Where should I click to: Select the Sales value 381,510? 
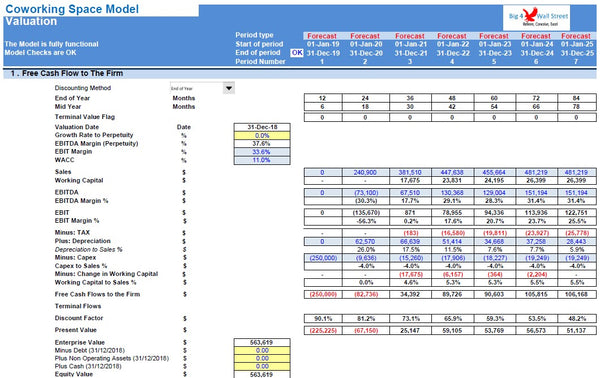410,173
